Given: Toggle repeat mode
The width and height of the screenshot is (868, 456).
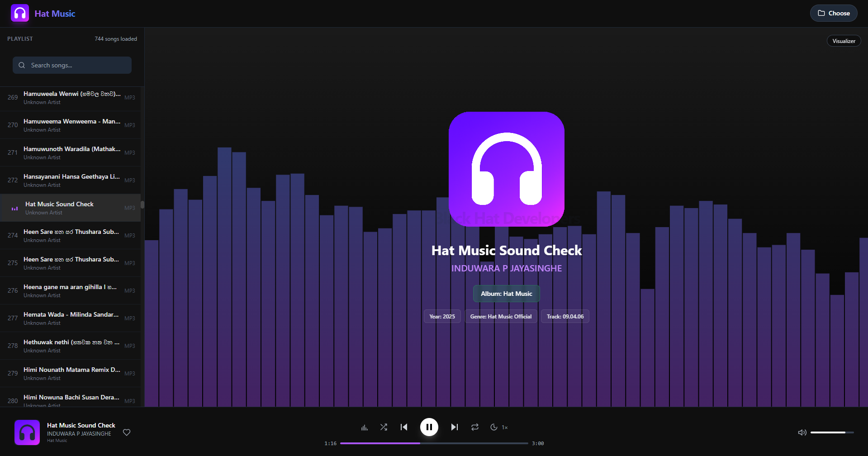Looking at the screenshot, I should [475, 427].
